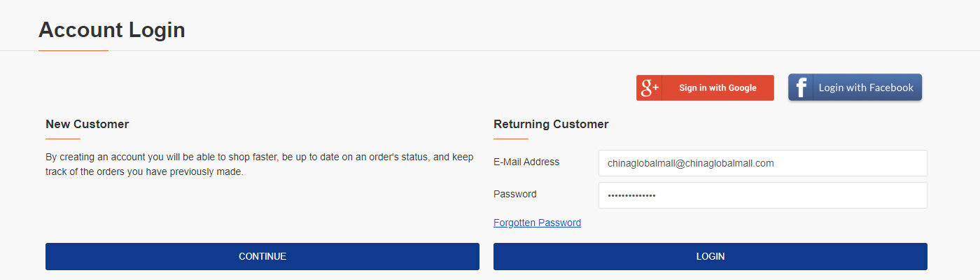Screen dimensions: 980x280
Task: Choose Login with Facebook text label
Action: 866,87
